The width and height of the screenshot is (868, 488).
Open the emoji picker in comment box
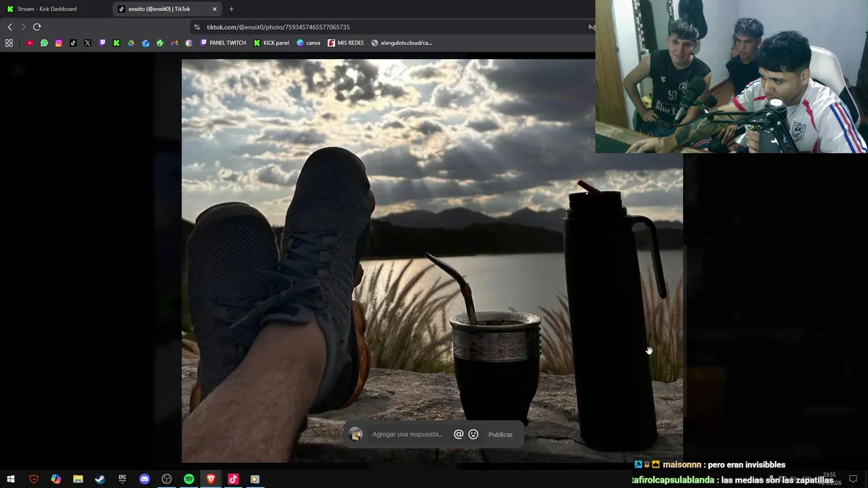coord(473,434)
